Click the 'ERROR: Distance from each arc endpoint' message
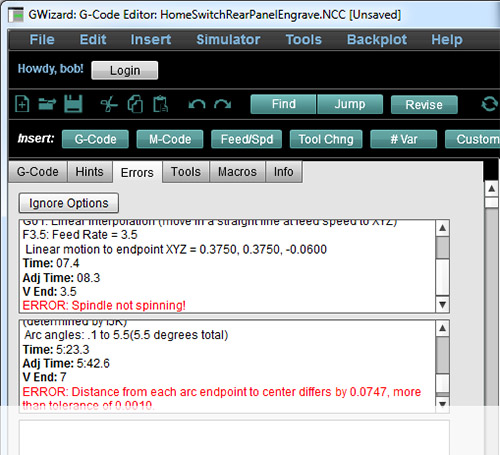500x455 pixels. tap(222, 398)
